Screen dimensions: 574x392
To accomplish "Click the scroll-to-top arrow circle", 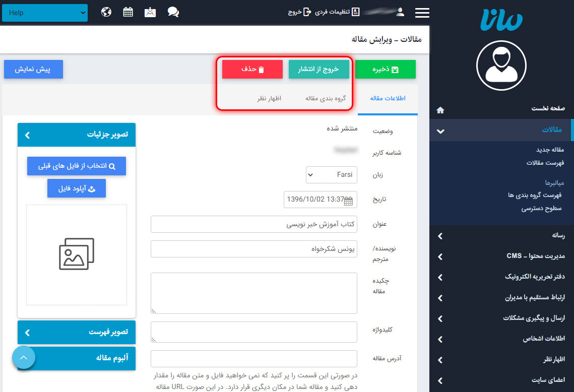I will 23,357.
